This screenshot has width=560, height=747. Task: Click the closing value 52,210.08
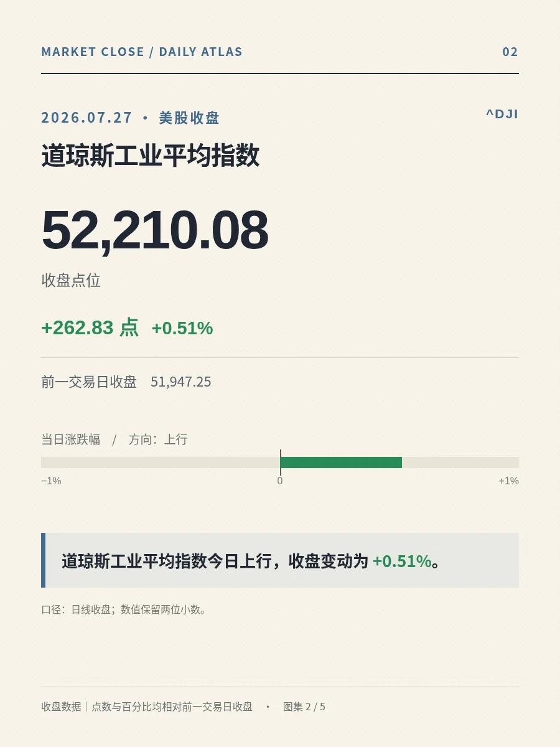pyautogui.click(x=155, y=230)
